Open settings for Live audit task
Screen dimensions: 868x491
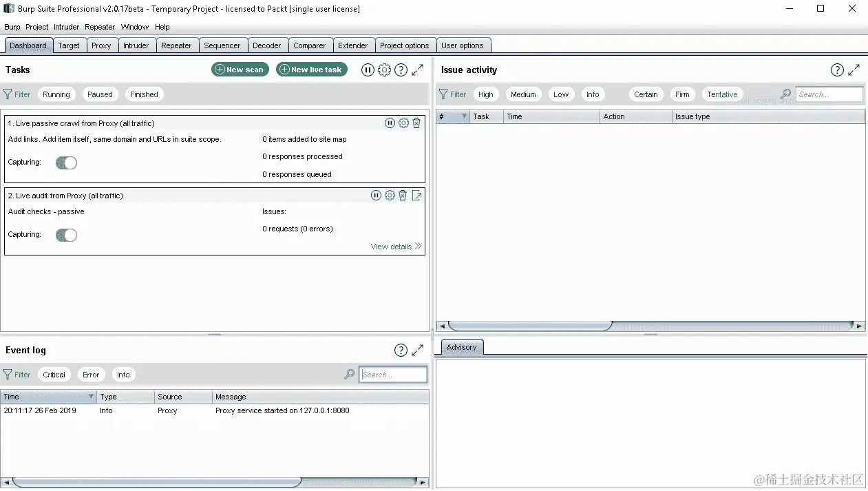[390, 196]
